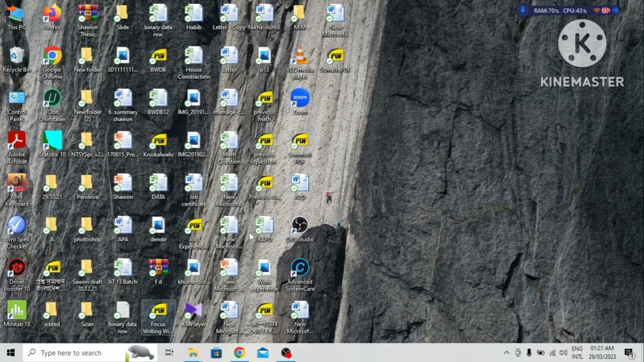Viewport: 644px width, 362px height.
Task: Select the AT 13 Batch Excel file
Action: [x=123, y=272]
